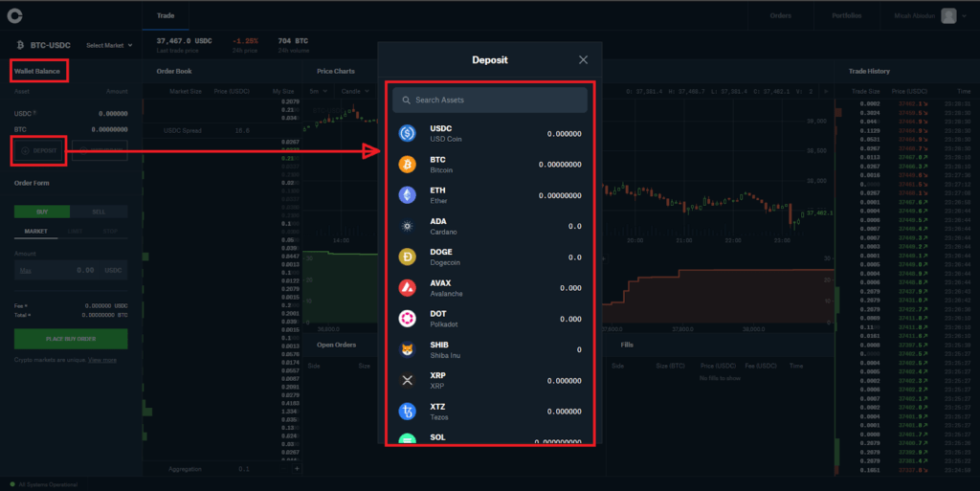Image resolution: width=980 pixels, height=491 pixels.
Task: Focus the Search Assets field
Action: [490, 100]
